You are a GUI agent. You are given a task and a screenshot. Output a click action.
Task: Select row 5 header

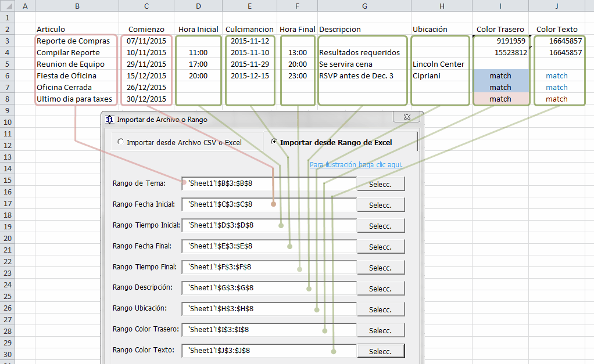7,64
